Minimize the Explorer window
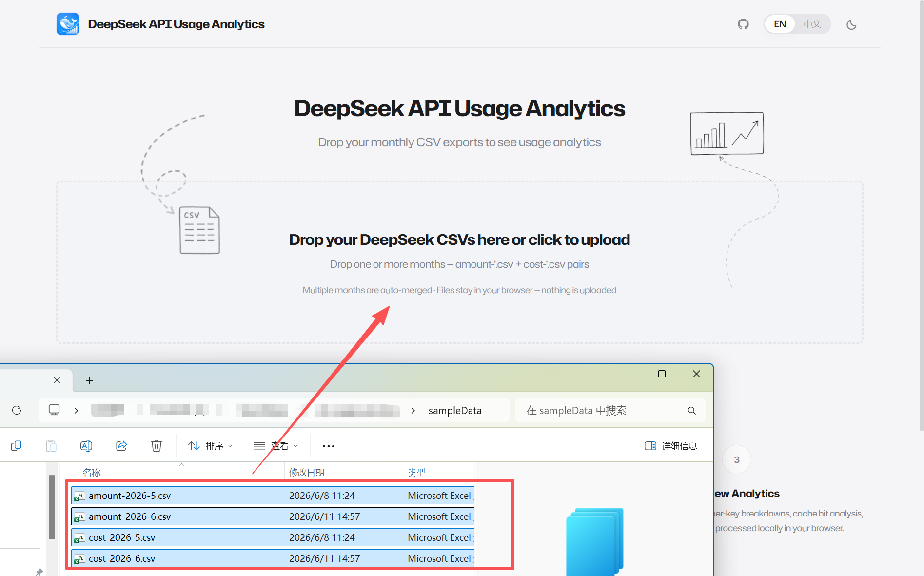Viewport: 924px width, 576px height. 628,374
